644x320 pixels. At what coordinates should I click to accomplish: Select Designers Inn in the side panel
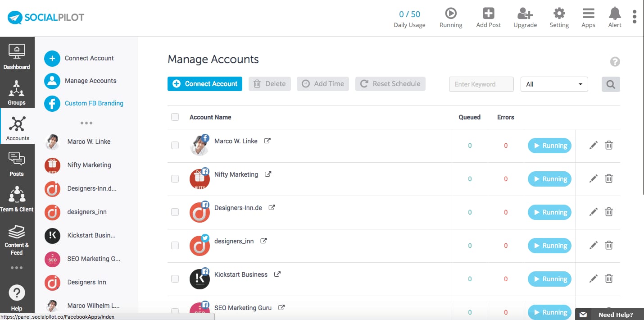tap(76, 282)
